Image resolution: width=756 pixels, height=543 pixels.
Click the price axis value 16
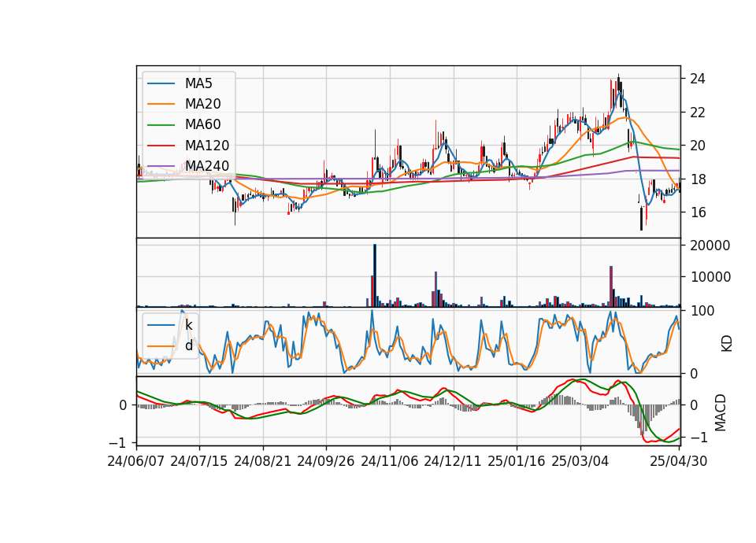coord(699,212)
